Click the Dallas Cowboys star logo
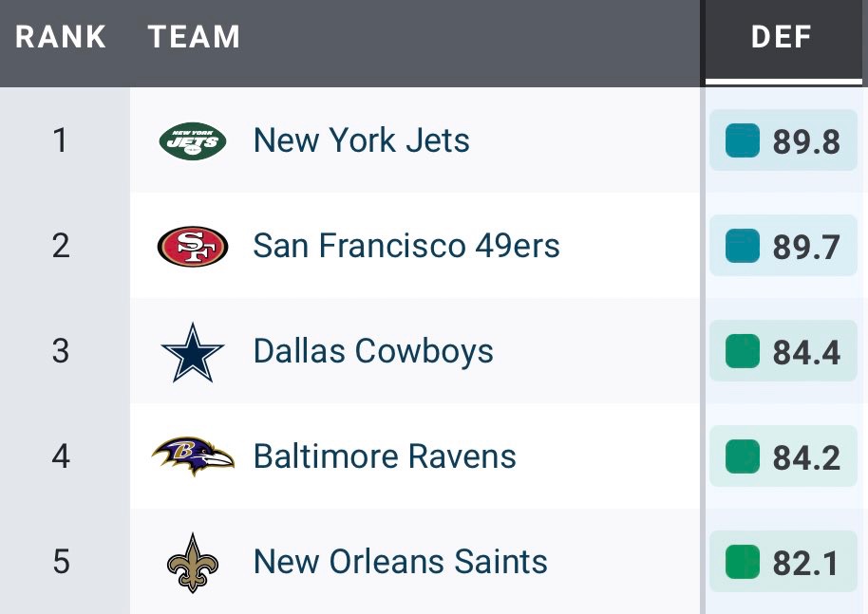Screen dimensions: 868x614 click(x=193, y=353)
